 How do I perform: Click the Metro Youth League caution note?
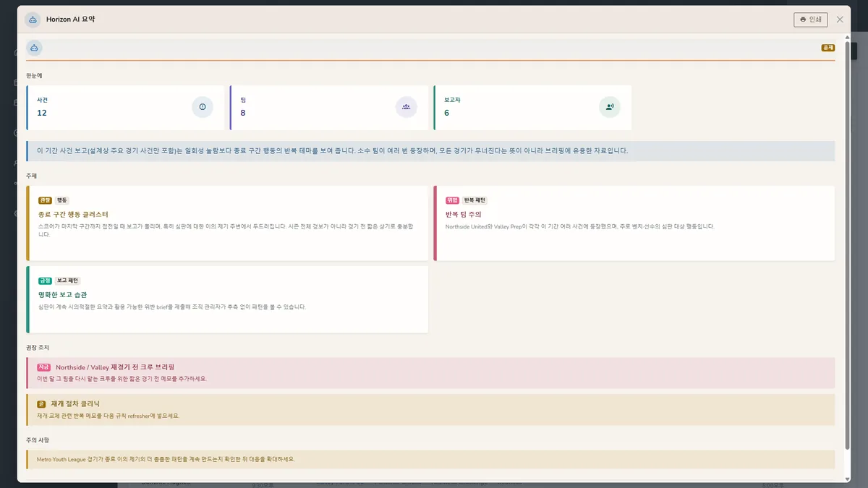430,459
